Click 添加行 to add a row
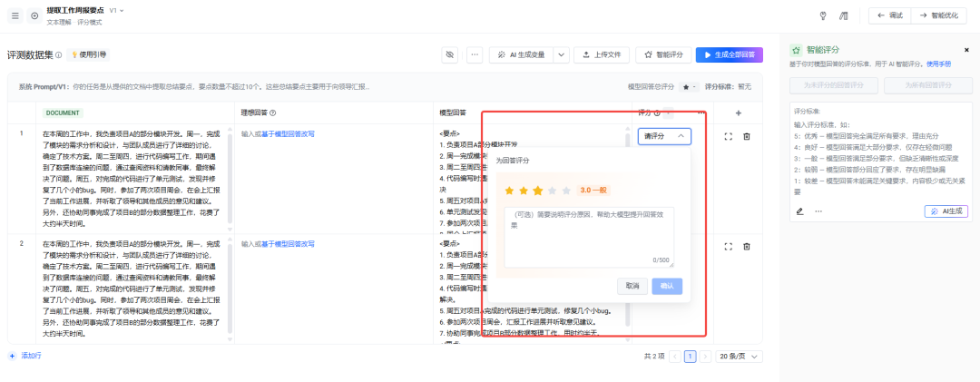 pos(25,355)
